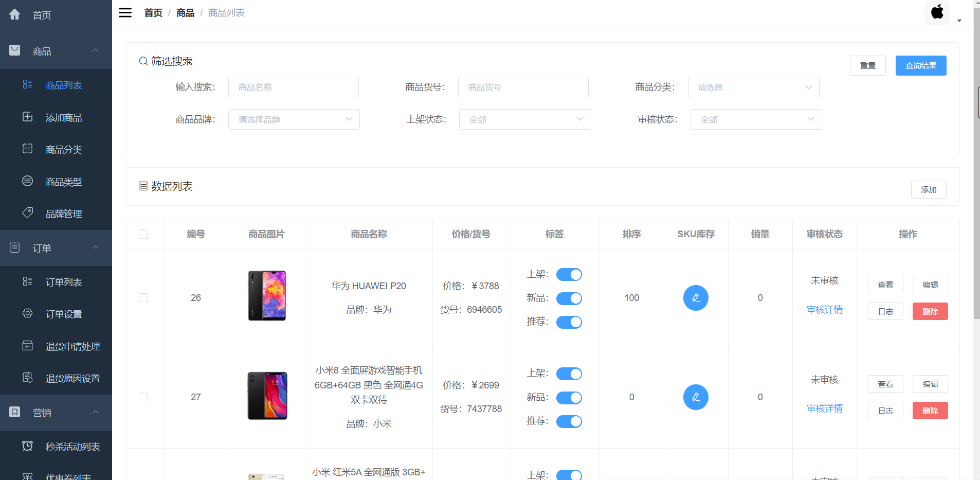Viewport: 980px width, 480px height.
Task: Click the 订单 clipboard icon
Action: pos(15,247)
